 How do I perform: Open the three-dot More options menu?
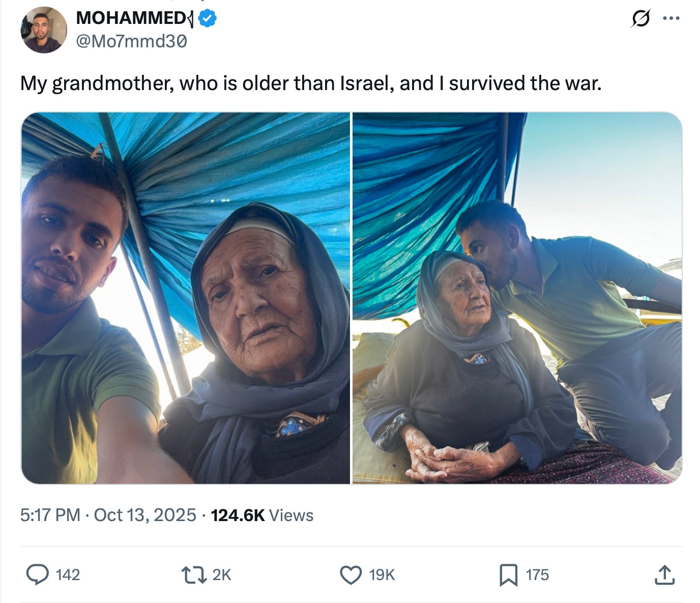tap(671, 19)
